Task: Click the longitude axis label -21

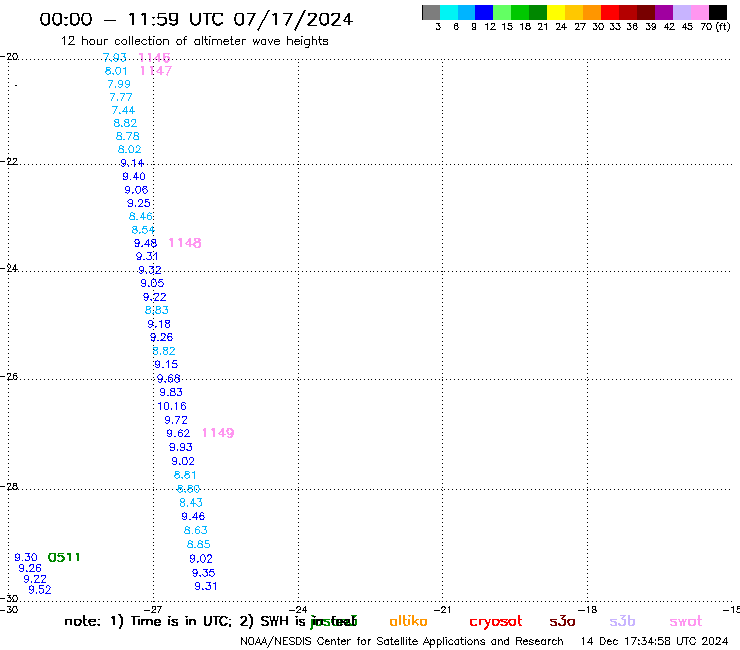Action: 443,609
